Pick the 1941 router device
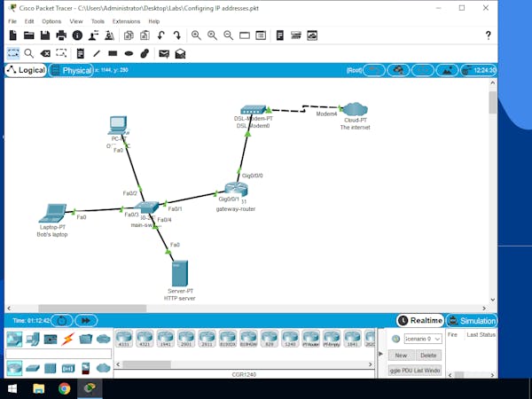 tap(166, 339)
